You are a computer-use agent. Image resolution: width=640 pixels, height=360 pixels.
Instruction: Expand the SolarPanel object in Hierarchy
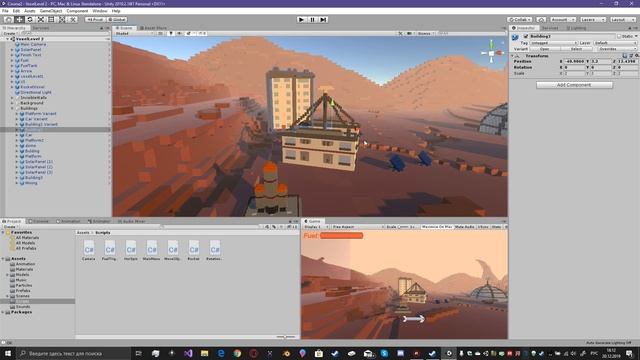point(12,49)
